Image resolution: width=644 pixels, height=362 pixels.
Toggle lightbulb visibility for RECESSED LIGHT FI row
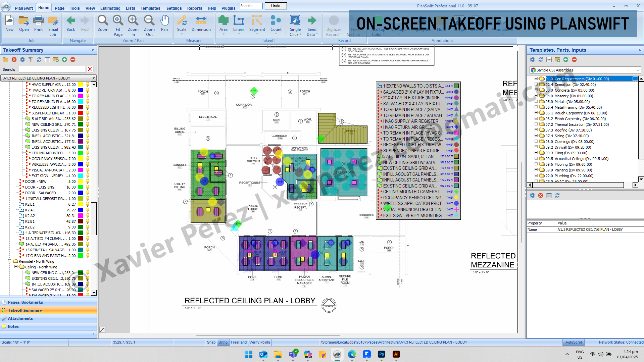(88, 107)
